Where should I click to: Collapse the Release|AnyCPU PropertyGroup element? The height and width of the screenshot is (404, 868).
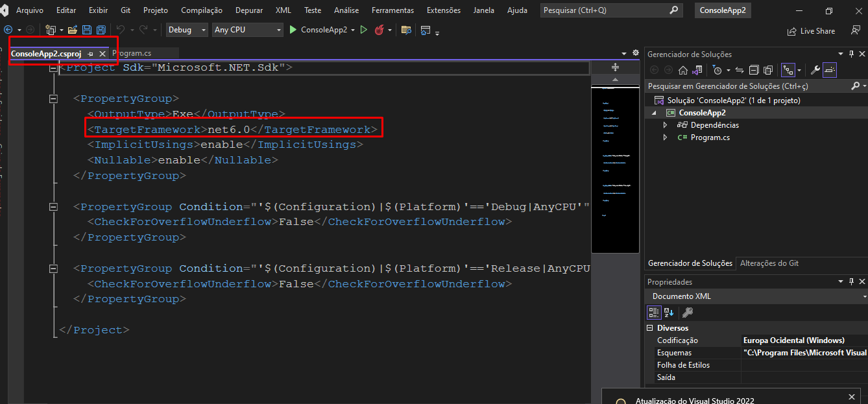[53, 268]
